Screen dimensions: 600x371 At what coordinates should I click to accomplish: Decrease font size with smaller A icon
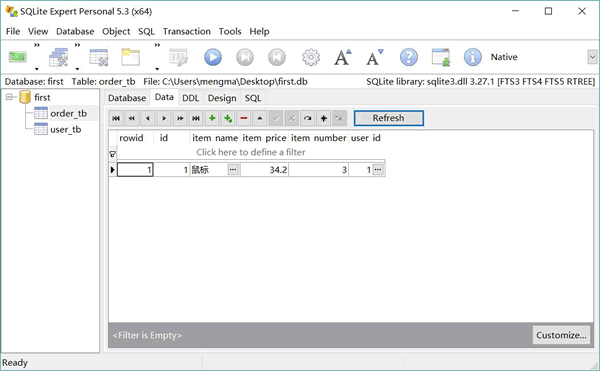point(375,57)
